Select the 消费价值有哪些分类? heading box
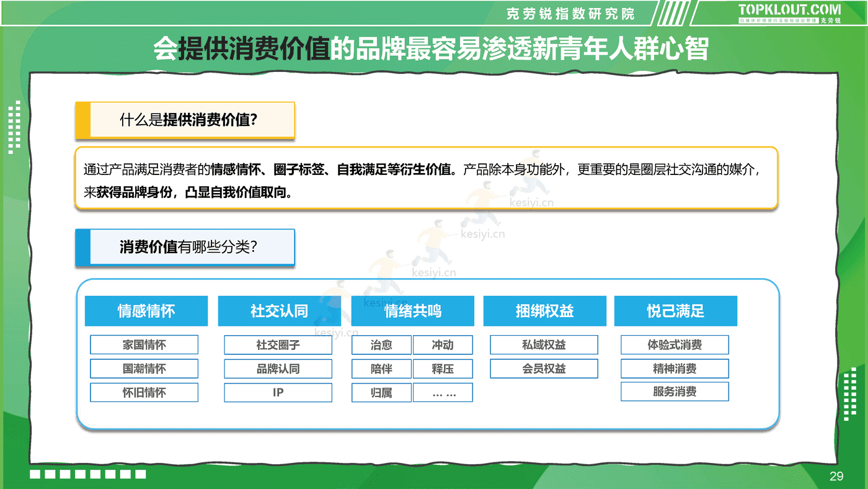868x489 pixels. click(185, 248)
